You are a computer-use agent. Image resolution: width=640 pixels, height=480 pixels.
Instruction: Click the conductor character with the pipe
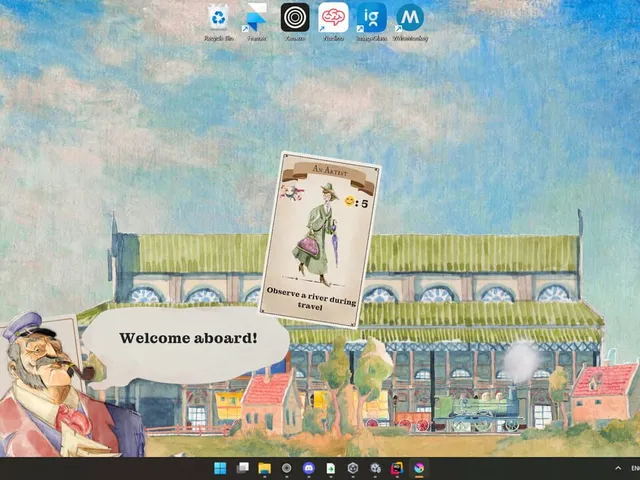tap(61, 386)
